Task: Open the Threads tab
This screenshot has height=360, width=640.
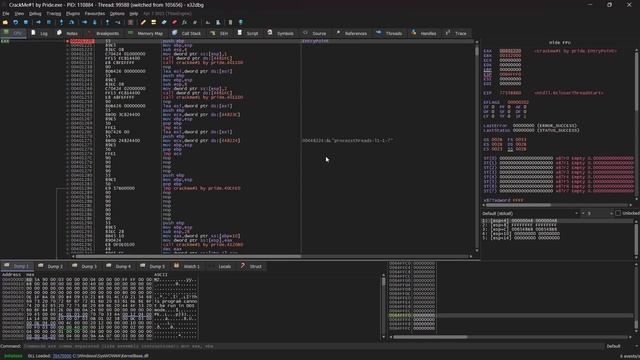Action: tap(390, 33)
